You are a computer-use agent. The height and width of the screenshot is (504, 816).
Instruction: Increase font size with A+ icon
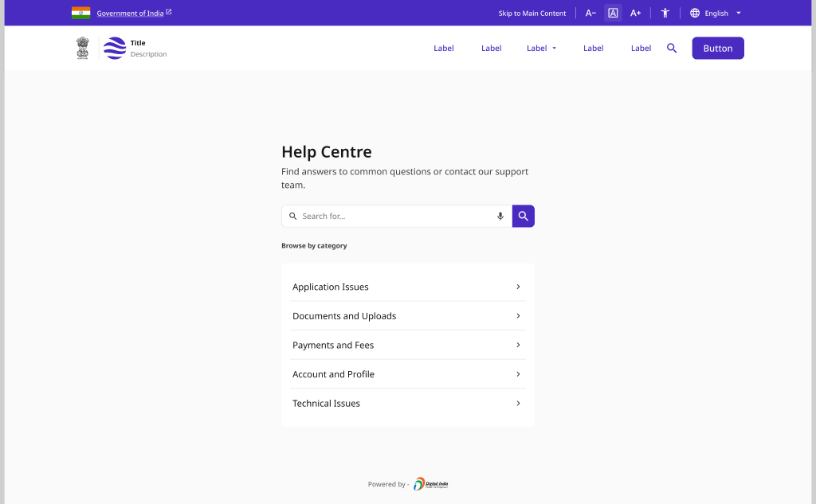[x=635, y=13]
